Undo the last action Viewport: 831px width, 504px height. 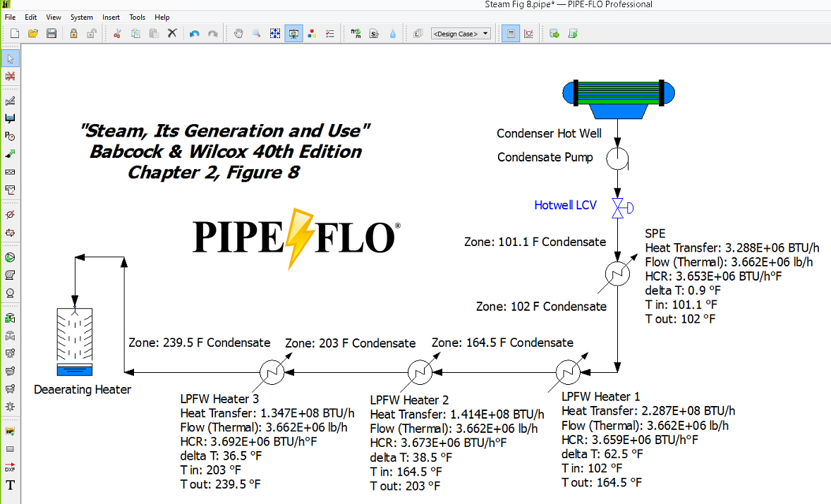[x=195, y=33]
